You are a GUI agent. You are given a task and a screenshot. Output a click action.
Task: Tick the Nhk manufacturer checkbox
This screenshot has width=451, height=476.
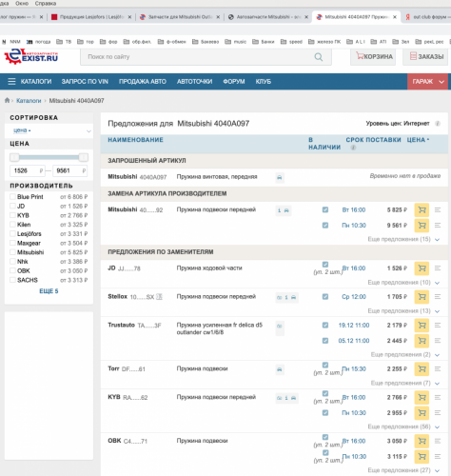pos(12,262)
